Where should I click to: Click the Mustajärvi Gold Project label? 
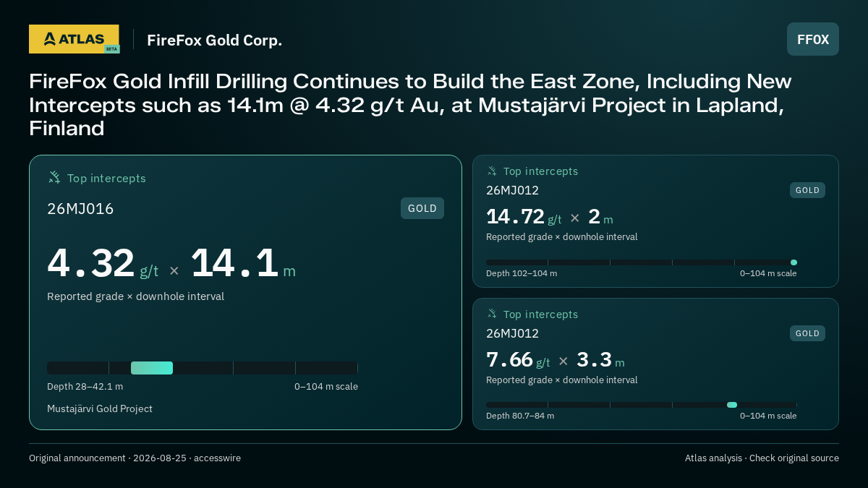point(100,409)
